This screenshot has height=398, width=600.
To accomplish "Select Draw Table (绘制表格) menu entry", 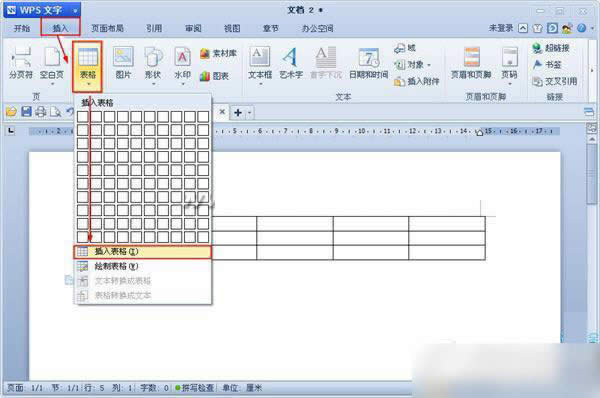I will [142, 266].
